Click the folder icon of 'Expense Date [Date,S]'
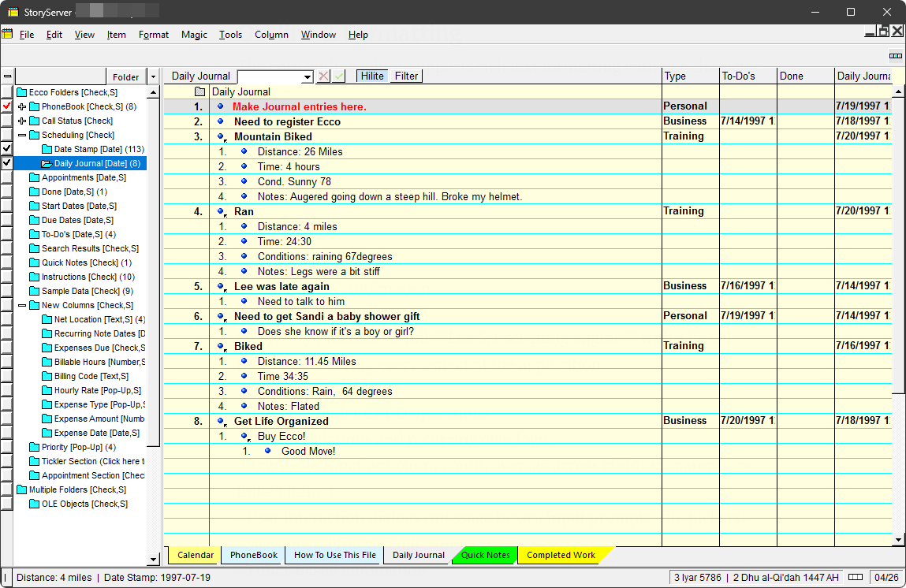Viewport: 906px width, 588px height. click(x=47, y=434)
